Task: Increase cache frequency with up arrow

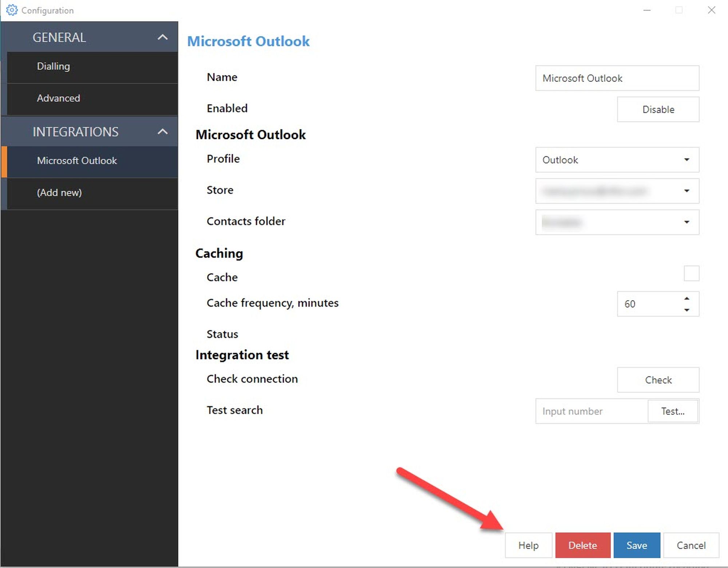Action: coord(687,298)
